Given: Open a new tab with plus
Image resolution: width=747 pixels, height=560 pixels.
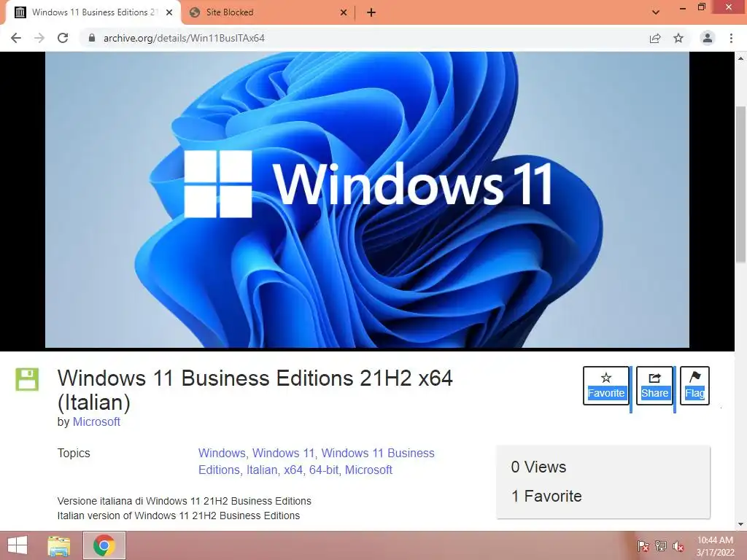Looking at the screenshot, I should (x=371, y=12).
